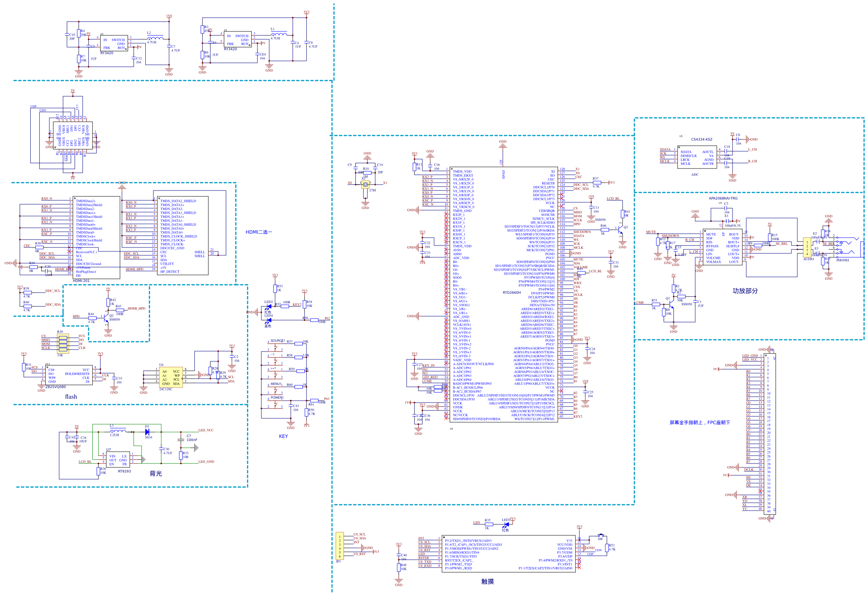
Task: Select the L3 2.2UH inductor
Action: click(118, 431)
